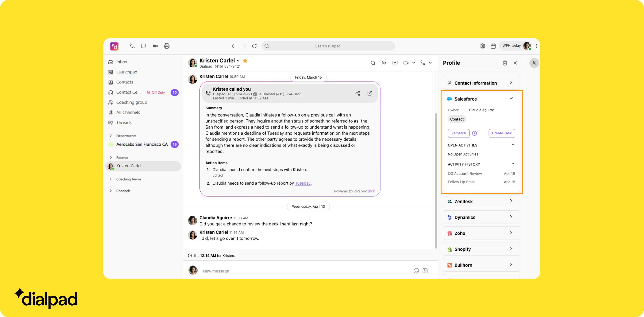Open call summary in new window icon
The height and width of the screenshot is (317, 644).
[370, 93]
